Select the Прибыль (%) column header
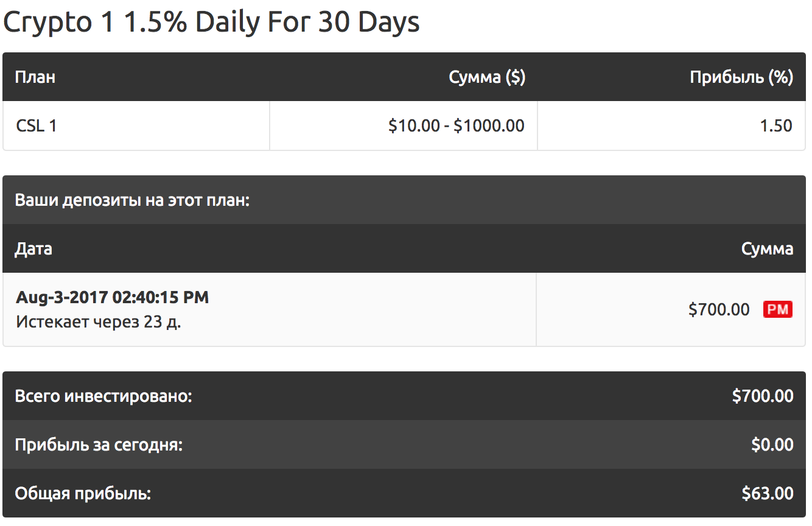This screenshot has width=812, height=526. click(741, 77)
